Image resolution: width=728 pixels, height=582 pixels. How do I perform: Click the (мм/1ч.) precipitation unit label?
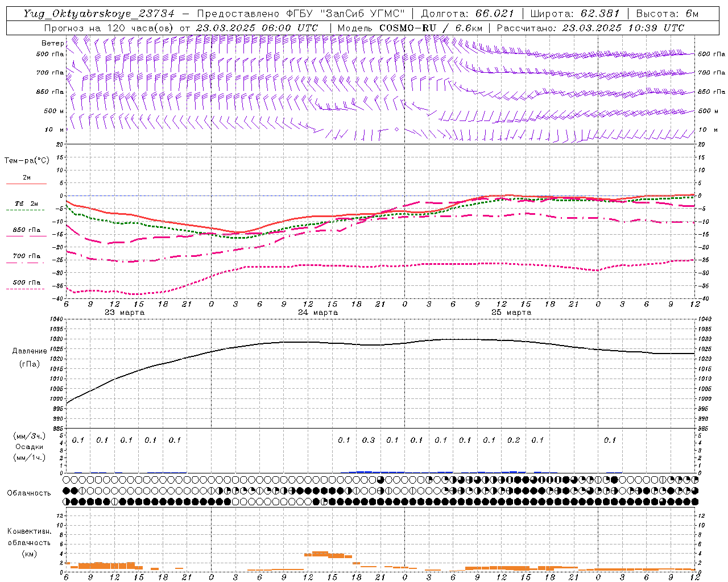30,458
